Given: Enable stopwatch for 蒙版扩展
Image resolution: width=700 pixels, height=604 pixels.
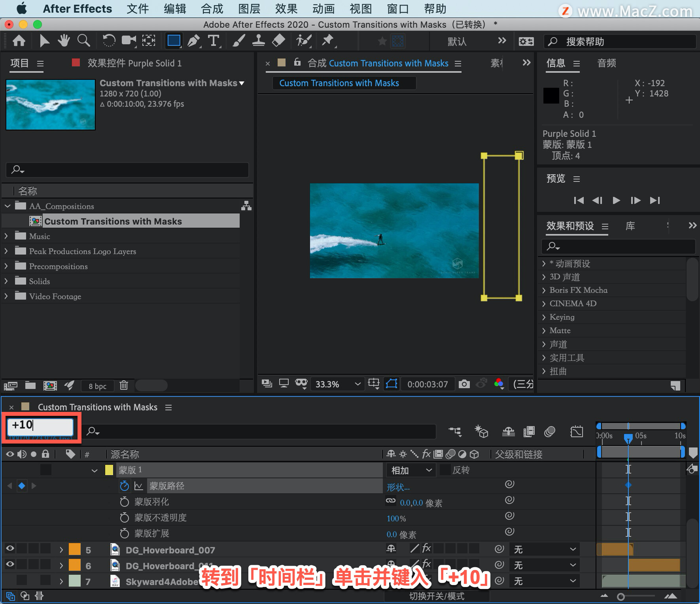Looking at the screenshot, I should click(124, 533).
